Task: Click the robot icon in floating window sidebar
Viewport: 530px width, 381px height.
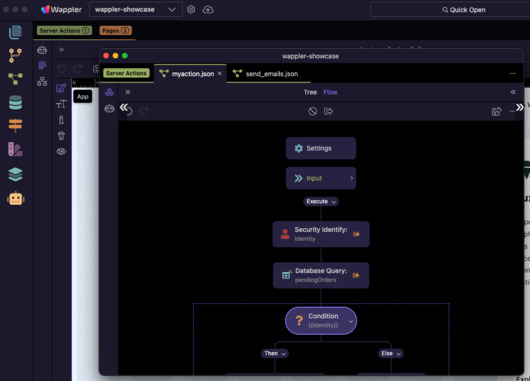Action: pos(109,109)
